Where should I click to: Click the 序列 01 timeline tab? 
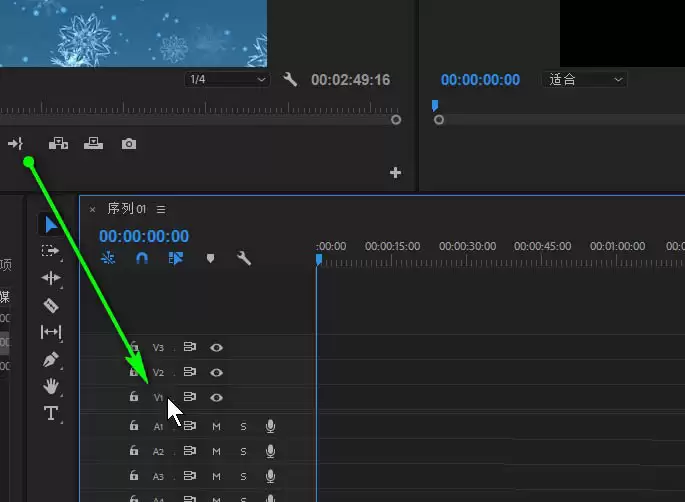126,209
